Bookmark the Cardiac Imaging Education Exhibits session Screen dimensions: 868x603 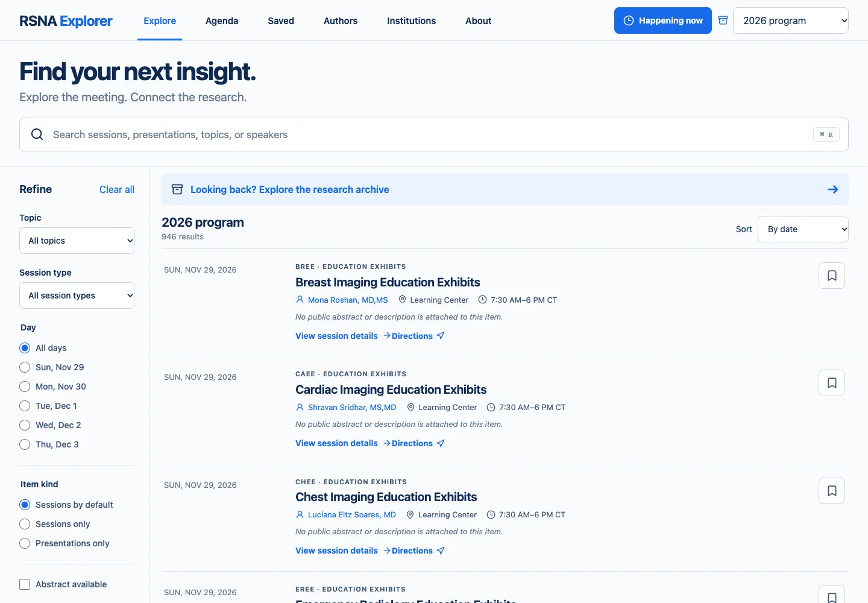(832, 383)
